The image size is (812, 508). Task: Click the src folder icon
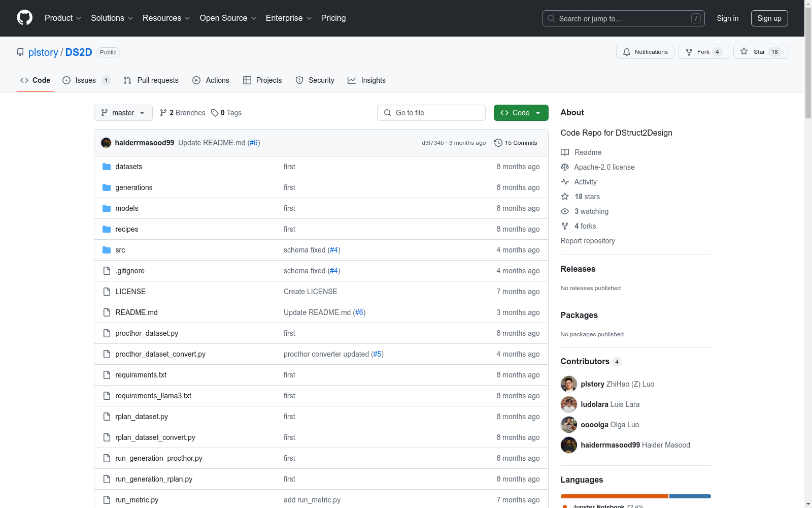pos(107,250)
